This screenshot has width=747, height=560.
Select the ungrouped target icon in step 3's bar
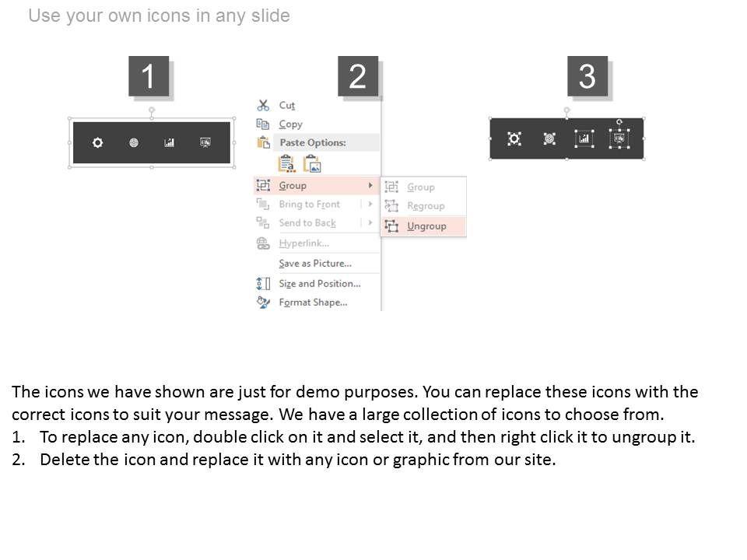pyautogui.click(x=549, y=138)
